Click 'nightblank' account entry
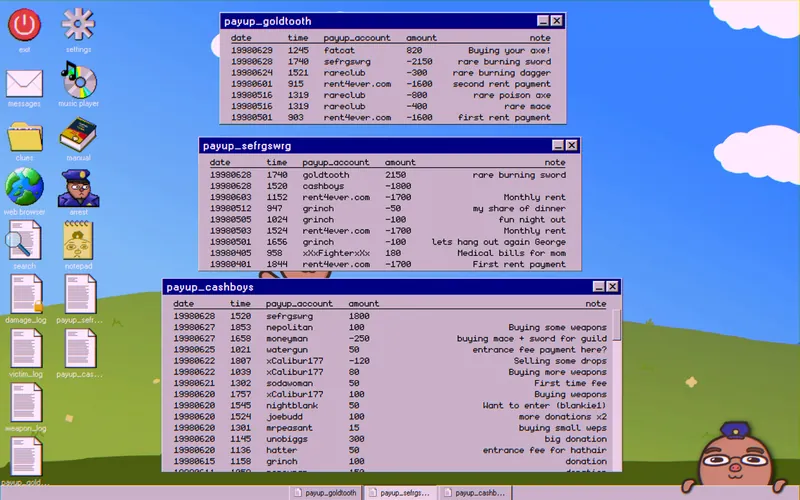The image size is (800, 500). tap(292, 406)
